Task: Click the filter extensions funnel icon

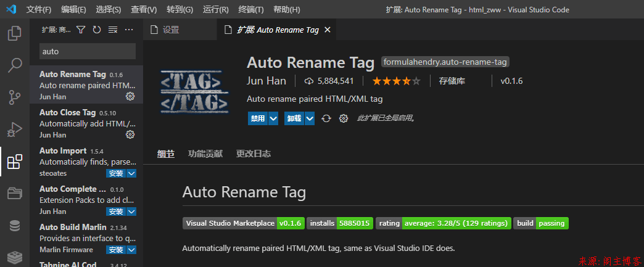Action: pyautogui.click(x=81, y=30)
